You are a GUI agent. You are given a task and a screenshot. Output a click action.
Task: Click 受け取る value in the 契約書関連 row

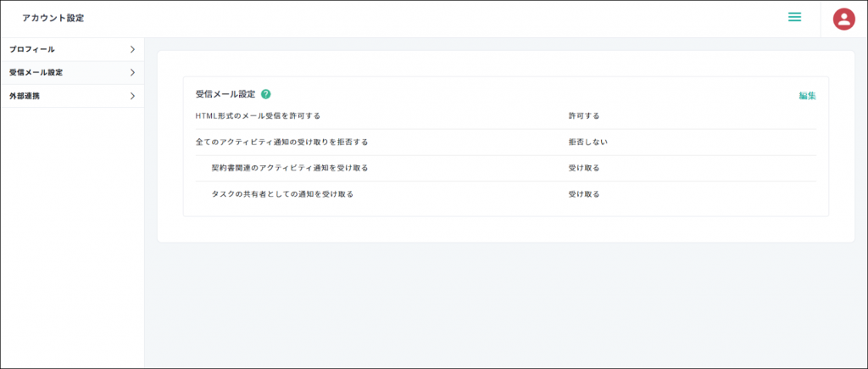click(x=584, y=168)
